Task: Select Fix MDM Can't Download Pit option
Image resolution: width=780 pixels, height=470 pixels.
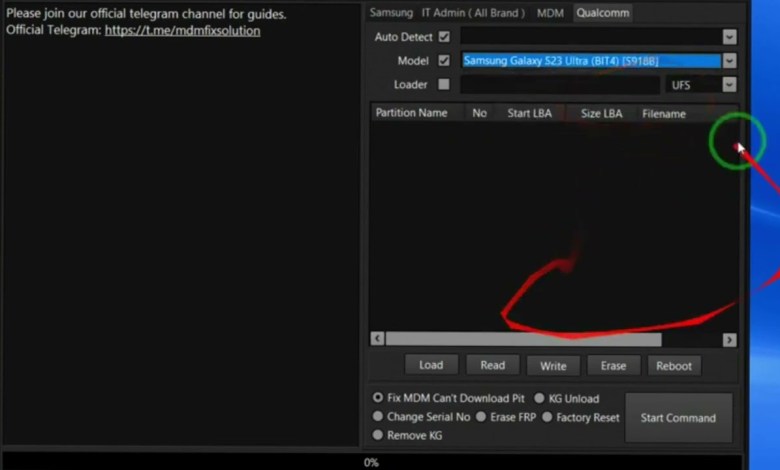Action: click(x=448, y=398)
